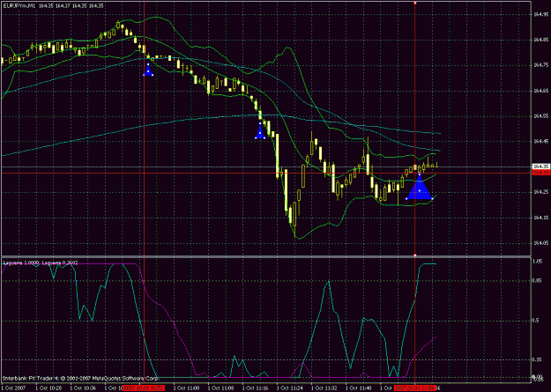Click the Laguerre indicator label
The height and width of the screenshot is (392, 551).
[x=41, y=263]
